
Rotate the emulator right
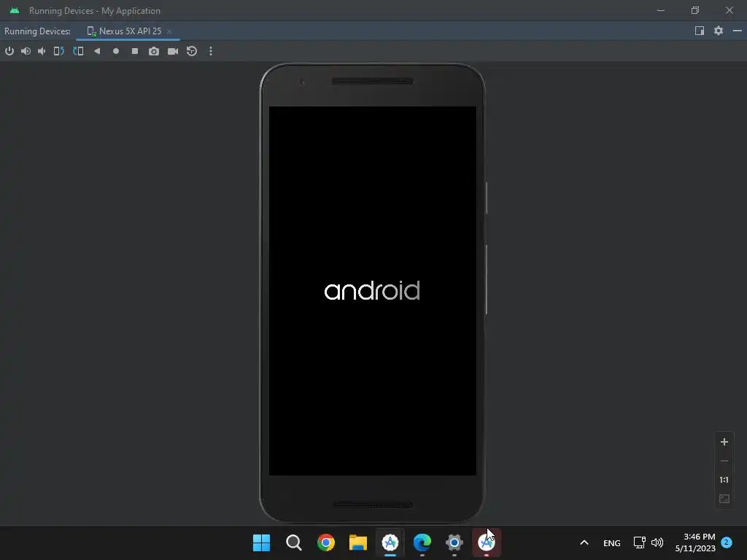coord(78,51)
